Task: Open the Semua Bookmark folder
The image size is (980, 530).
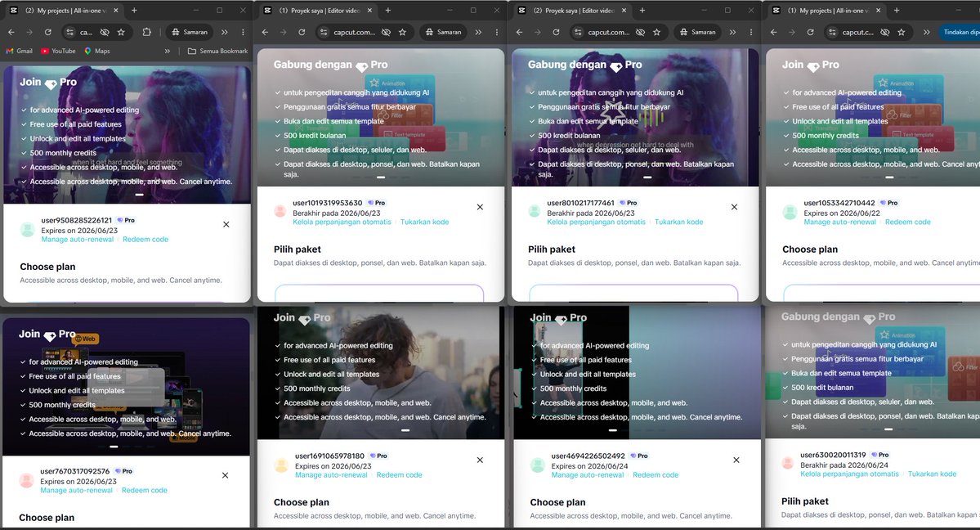Action: [217, 51]
